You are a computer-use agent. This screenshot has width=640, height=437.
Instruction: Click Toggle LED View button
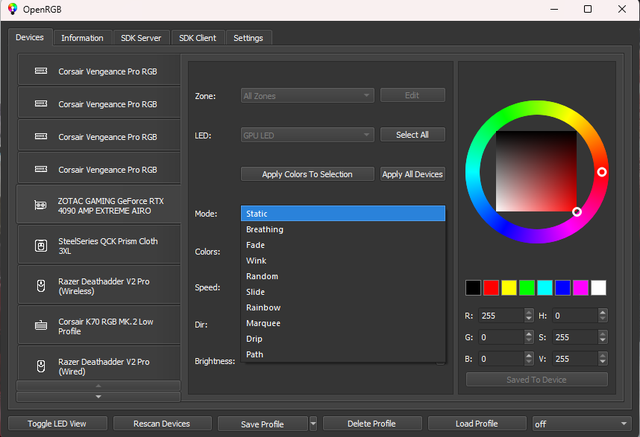(x=57, y=424)
